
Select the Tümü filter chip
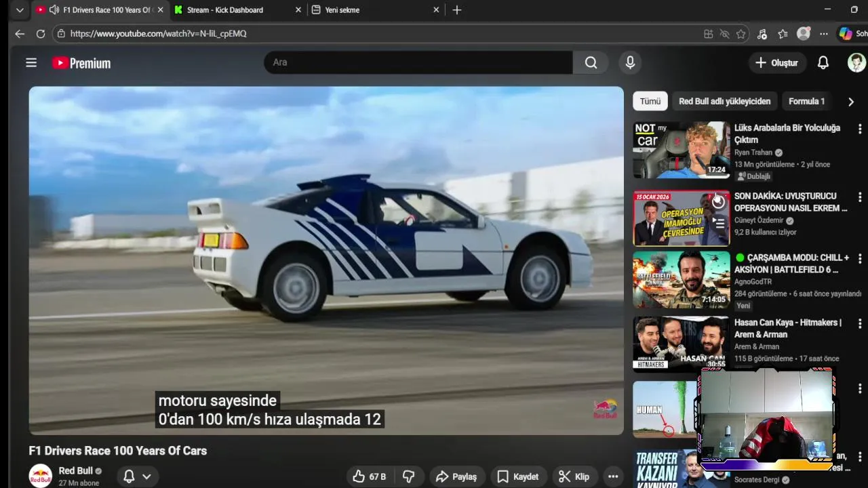[650, 101]
